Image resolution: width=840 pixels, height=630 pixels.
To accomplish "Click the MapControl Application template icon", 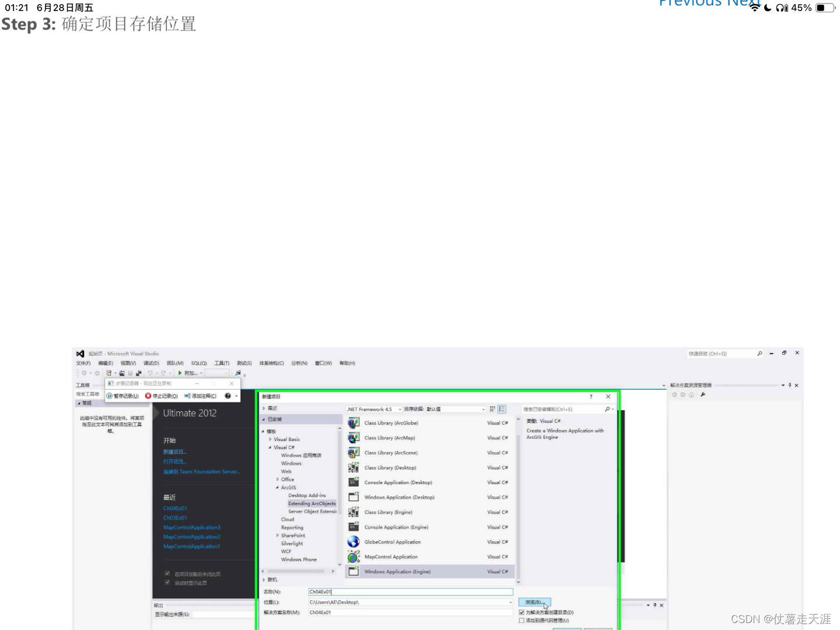I will [x=353, y=556].
